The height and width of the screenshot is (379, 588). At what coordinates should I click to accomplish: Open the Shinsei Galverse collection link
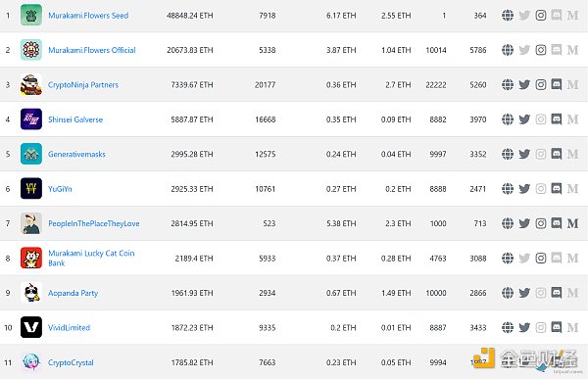[75, 119]
